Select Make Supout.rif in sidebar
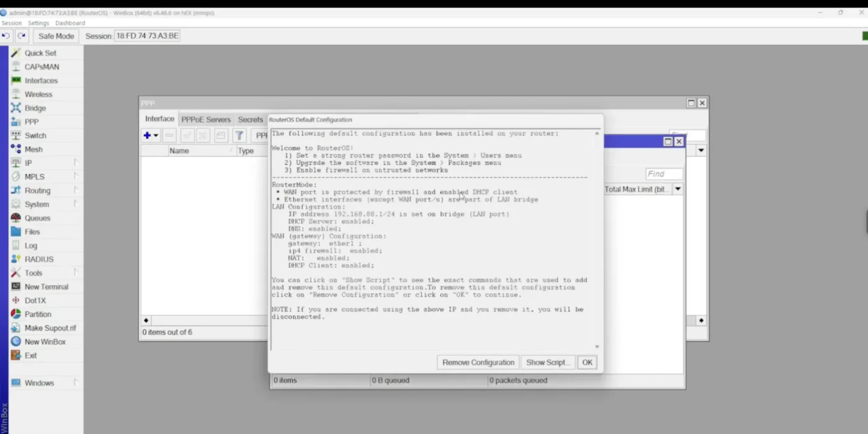Viewport: 868px width, 434px height. 50,328
